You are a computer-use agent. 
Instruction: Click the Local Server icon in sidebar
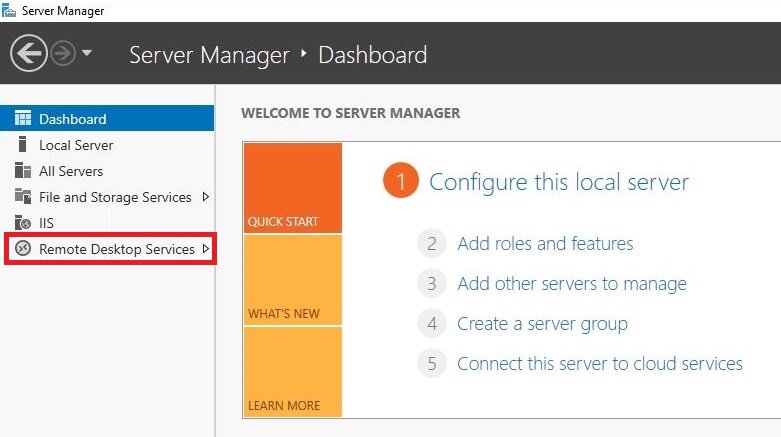(x=22, y=144)
